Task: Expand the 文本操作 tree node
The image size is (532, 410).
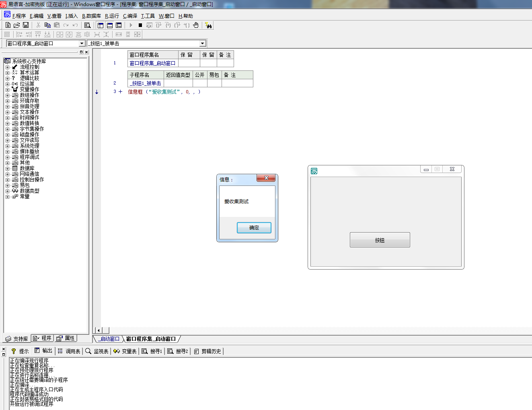Action: point(7,112)
